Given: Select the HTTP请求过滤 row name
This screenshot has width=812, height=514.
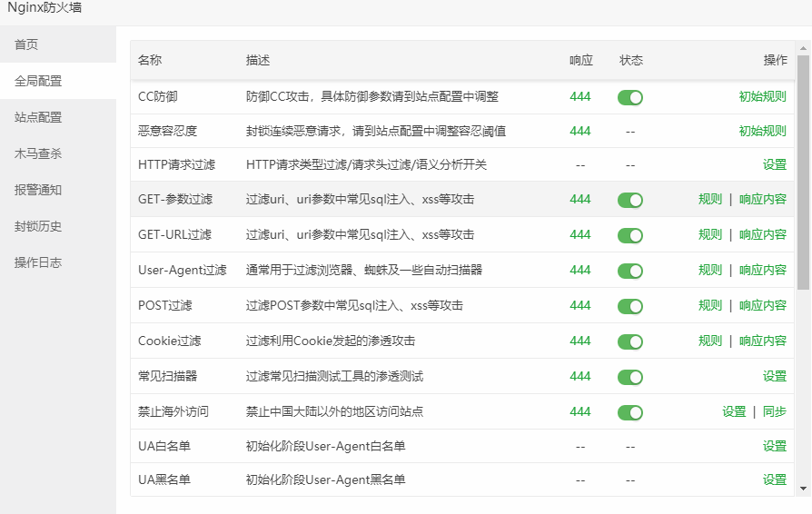Looking at the screenshot, I should [x=176, y=164].
